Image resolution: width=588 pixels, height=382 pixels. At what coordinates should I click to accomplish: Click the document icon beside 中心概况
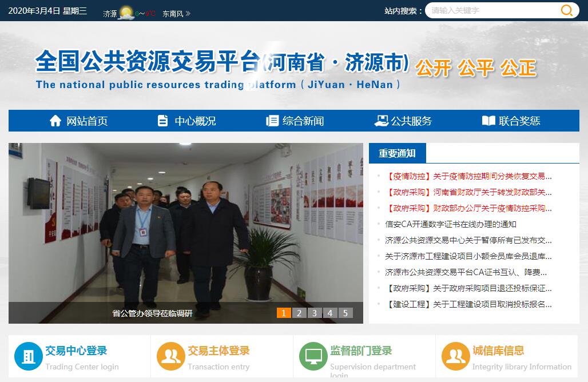pos(163,121)
